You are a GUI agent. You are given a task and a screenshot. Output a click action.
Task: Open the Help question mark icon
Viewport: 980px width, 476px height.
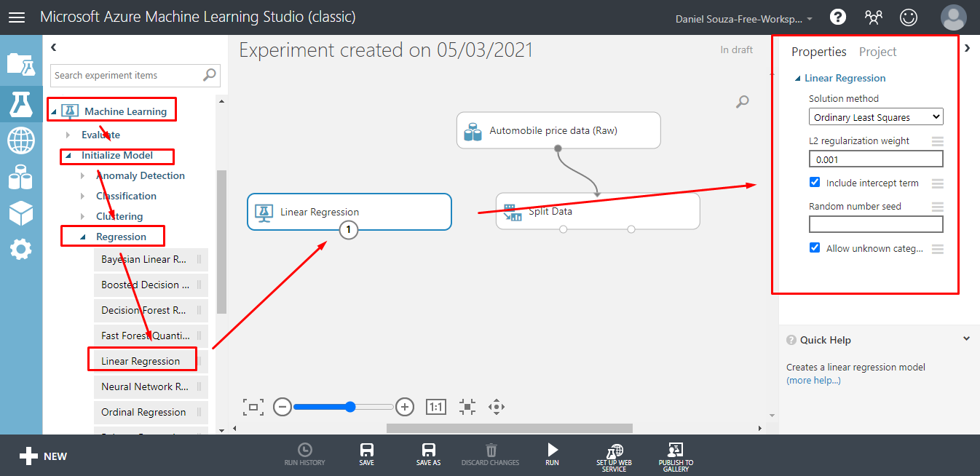(x=838, y=17)
